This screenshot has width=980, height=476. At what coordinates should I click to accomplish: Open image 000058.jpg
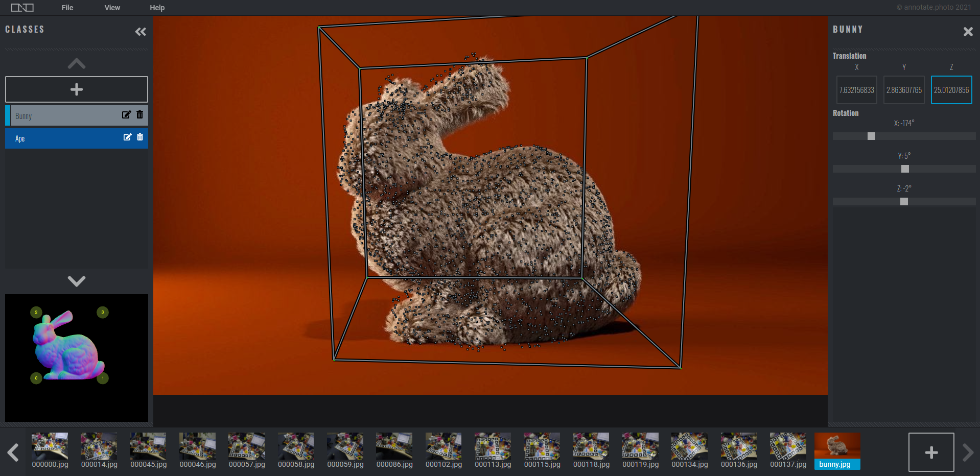pyautogui.click(x=296, y=451)
